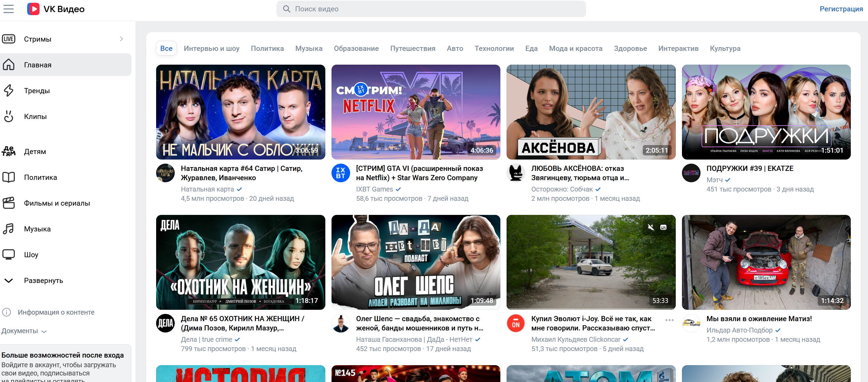Click the Поиск видео search field
The width and height of the screenshot is (868, 382).
[x=431, y=9]
